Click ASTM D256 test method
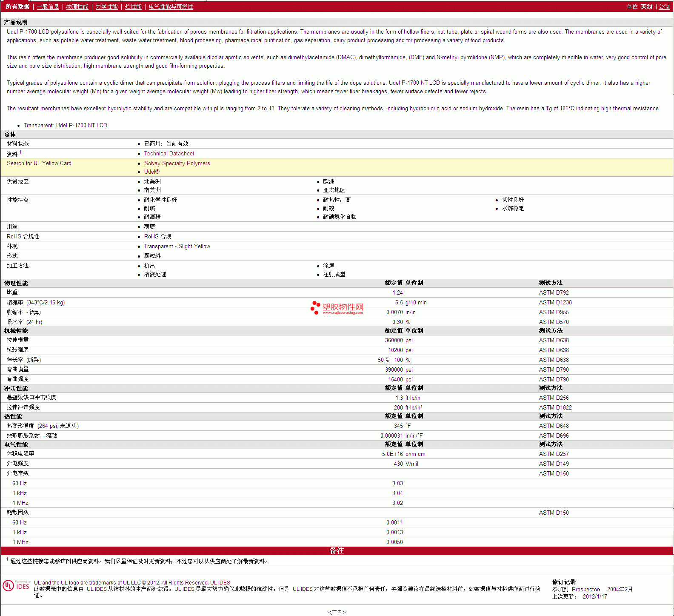 [x=554, y=398]
